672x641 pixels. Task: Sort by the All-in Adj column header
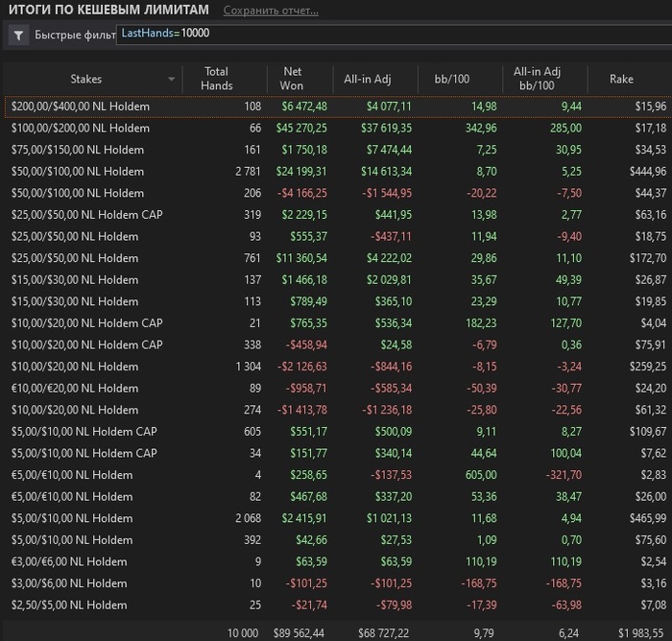click(x=368, y=79)
